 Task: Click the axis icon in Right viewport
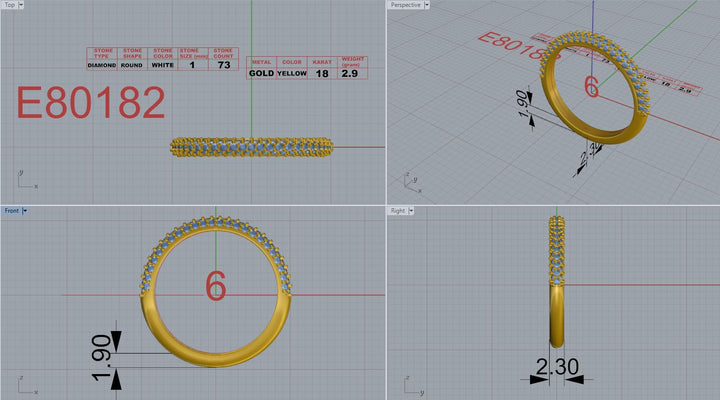410,383
